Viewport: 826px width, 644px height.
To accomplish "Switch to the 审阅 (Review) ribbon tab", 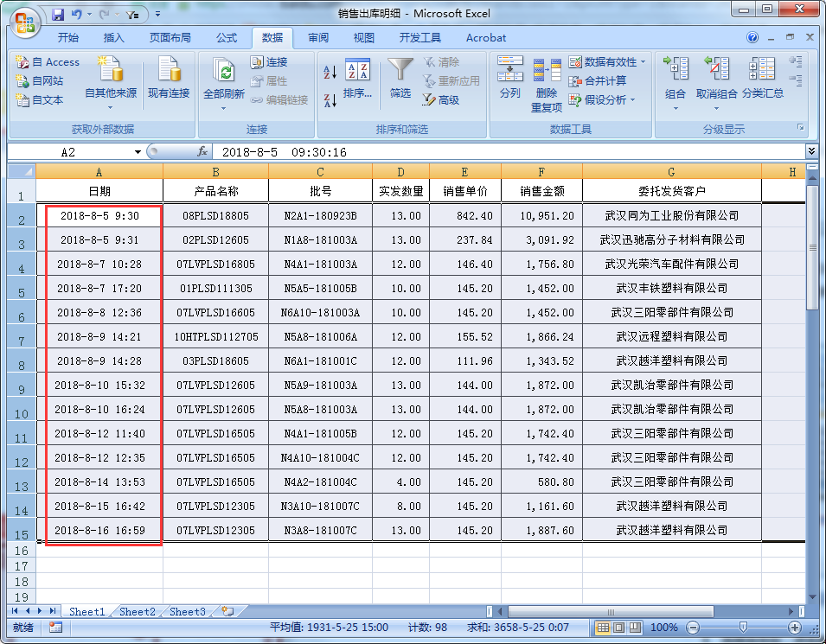I will click(x=318, y=37).
